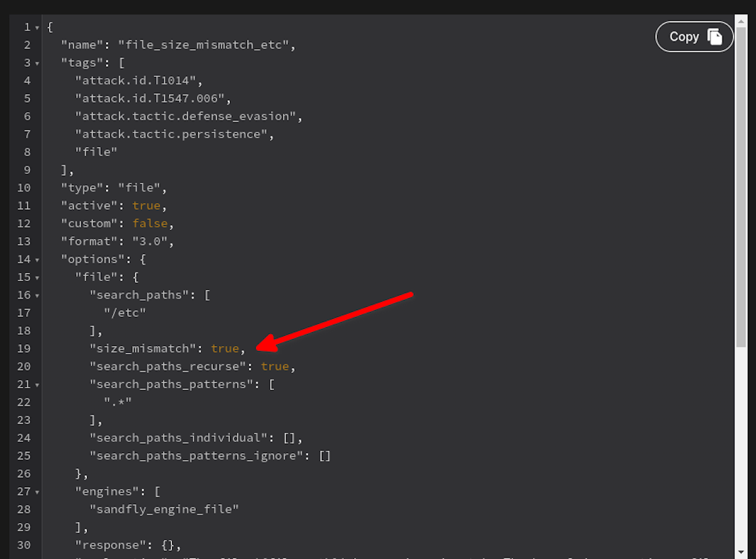756x559 pixels.
Task: Collapse the "file" options block
Action: [x=38, y=277]
